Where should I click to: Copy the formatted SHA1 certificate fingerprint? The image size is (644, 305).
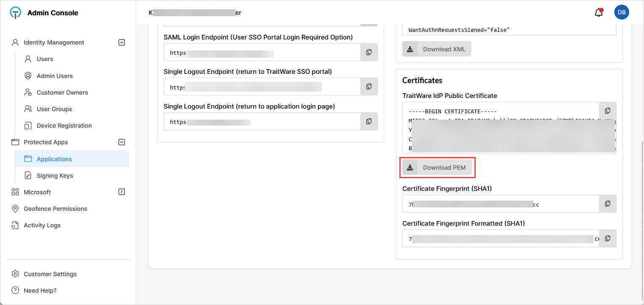tap(608, 238)
